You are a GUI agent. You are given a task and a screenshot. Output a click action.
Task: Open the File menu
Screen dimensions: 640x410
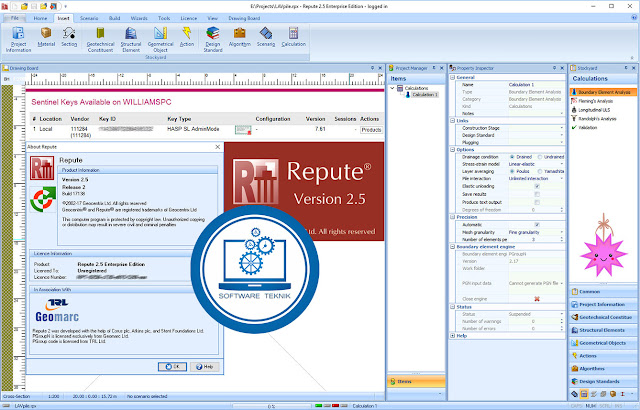[x=15, y=18]
